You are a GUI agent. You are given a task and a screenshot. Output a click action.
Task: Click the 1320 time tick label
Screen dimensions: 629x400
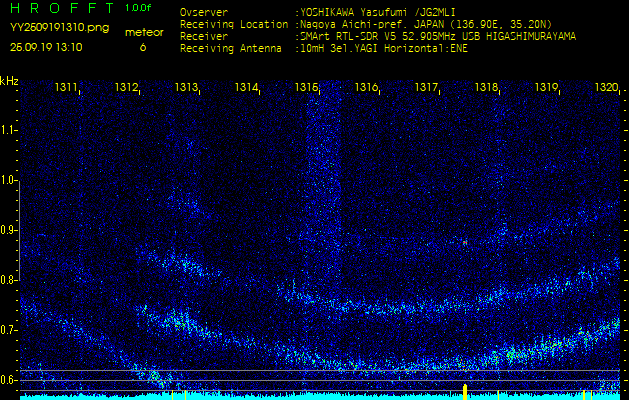[x=606, y=88]
